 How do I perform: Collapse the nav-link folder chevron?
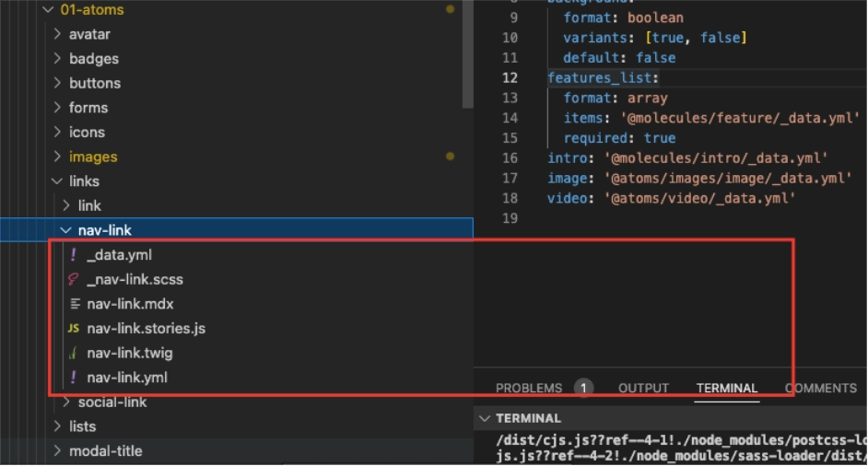pyautogui.click(x=65, y=229)
